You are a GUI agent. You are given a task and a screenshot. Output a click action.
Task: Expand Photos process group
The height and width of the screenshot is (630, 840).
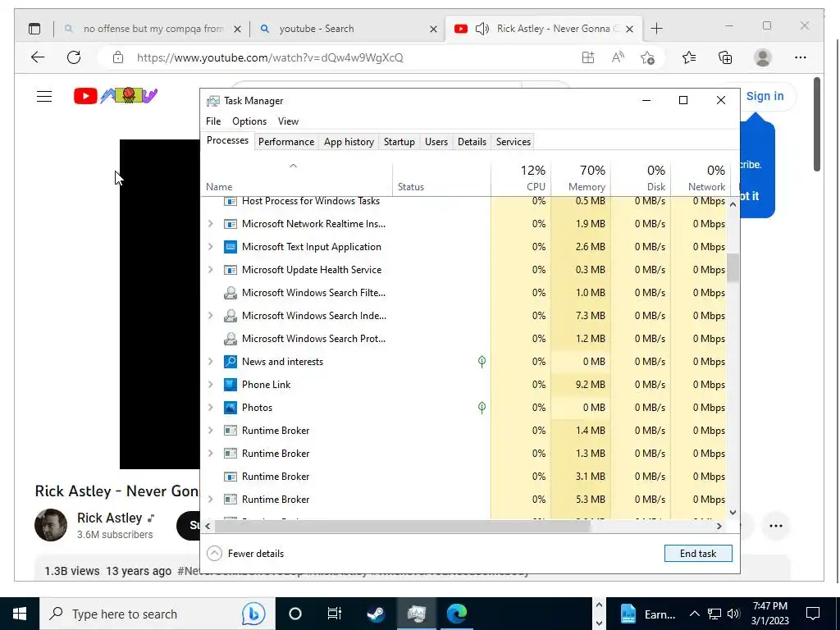211,408
